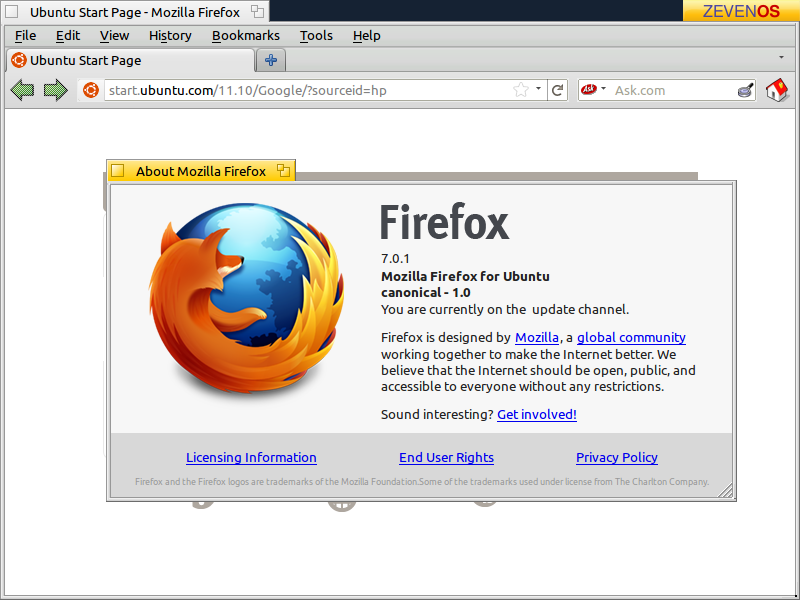Click the Ubuntu favicon on the tab

19,60
